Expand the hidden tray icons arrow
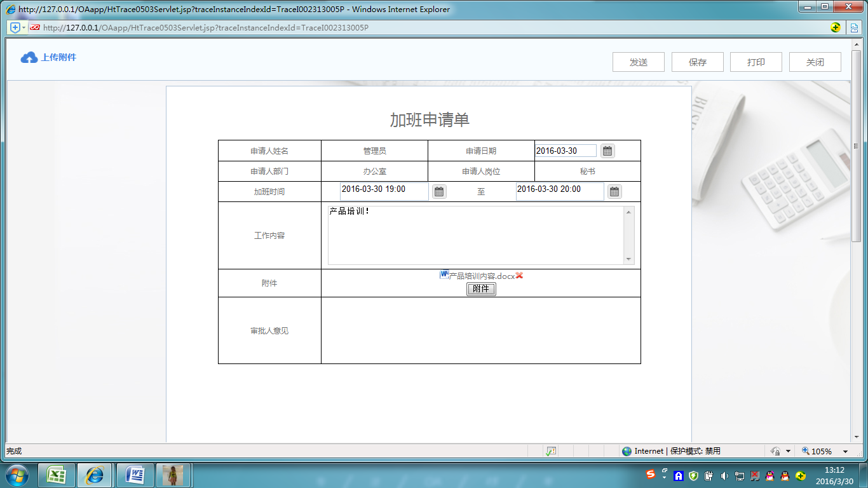The width and height of the screenshot is (868, 488). click(x=664, y=478)
